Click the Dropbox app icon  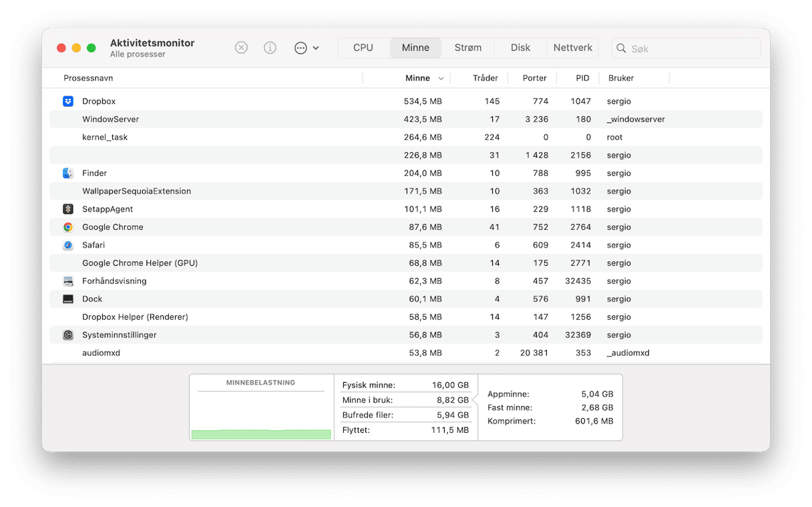tap(68, 102)
